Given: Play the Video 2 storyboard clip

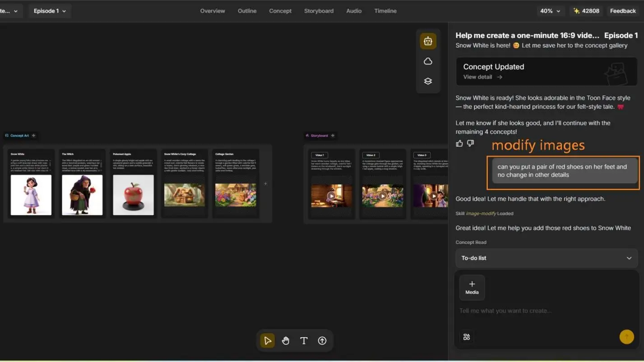Looking at the screenshot, I should pyautogui.click(x=383, y=196).
